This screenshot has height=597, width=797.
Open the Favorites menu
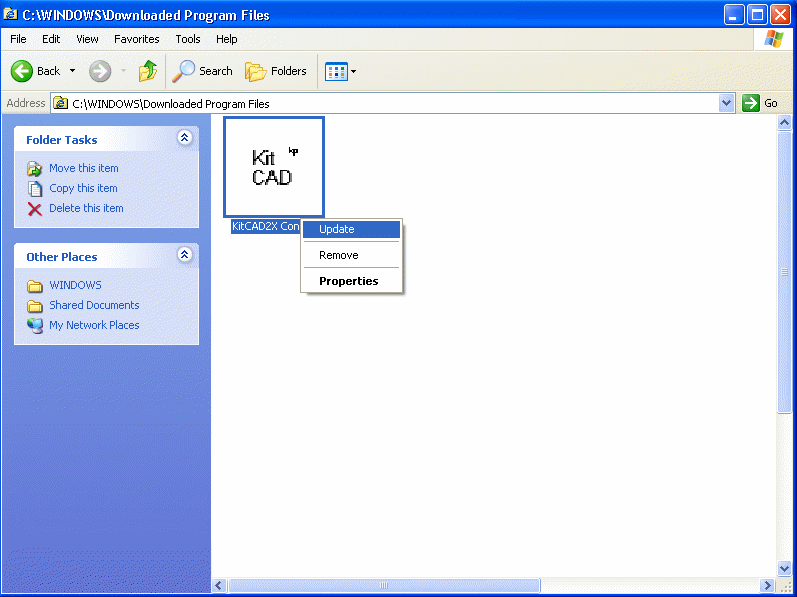[137, 39]
